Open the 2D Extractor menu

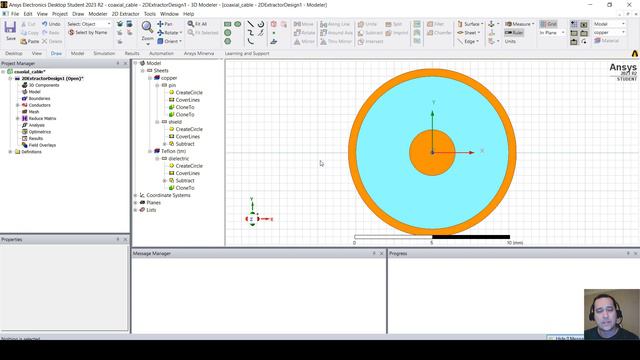tap(126, 14)
